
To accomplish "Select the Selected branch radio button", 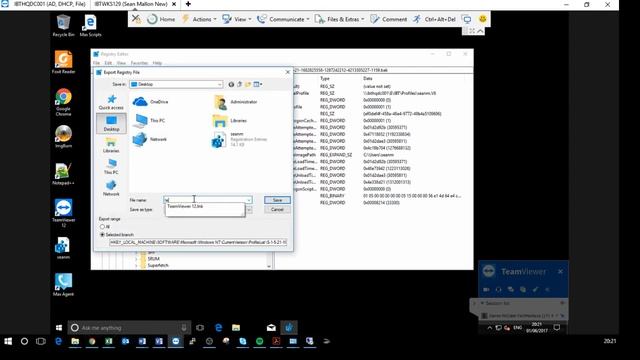I will click(102, 235).
